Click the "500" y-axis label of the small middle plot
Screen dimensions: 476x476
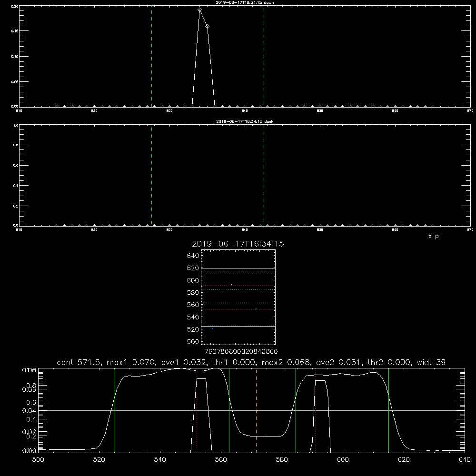click(193, 342)
